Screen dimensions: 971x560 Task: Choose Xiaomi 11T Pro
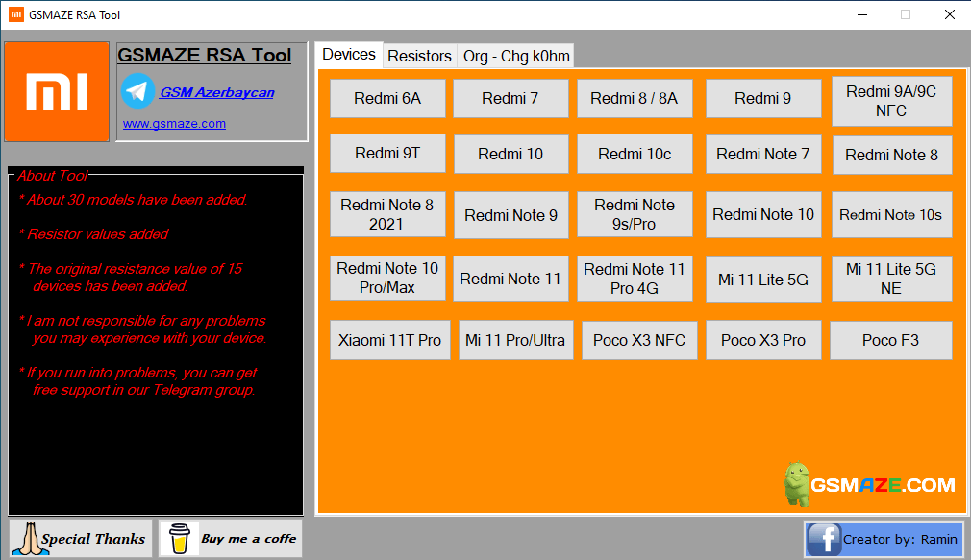[x=389, y=340]
